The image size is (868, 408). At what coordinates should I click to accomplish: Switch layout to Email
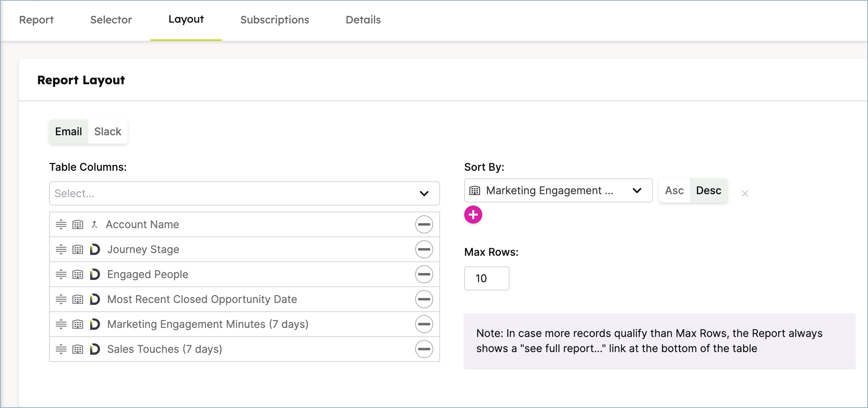68,131
